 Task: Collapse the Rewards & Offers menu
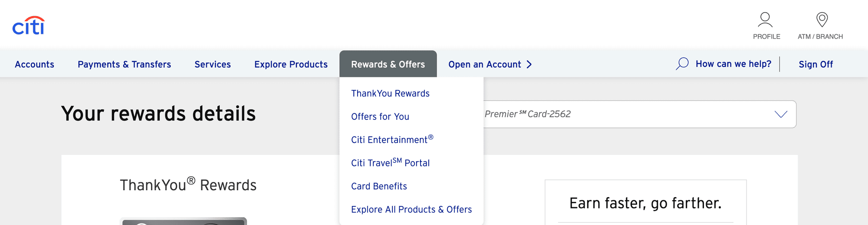coord(388,65)
